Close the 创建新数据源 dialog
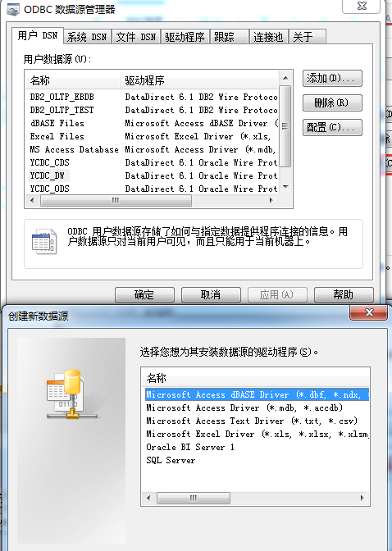The image size is (392, 551). pos(369,312)
